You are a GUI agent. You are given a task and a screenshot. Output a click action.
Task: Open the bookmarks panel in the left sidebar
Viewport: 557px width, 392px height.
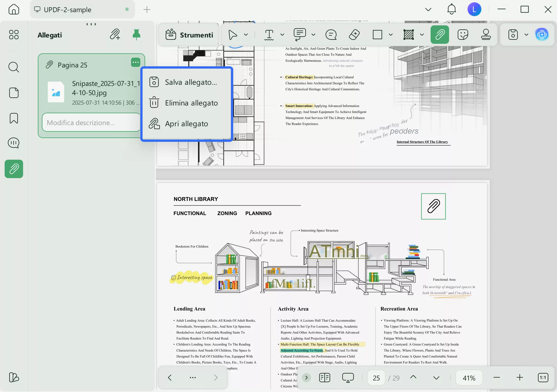14,118
